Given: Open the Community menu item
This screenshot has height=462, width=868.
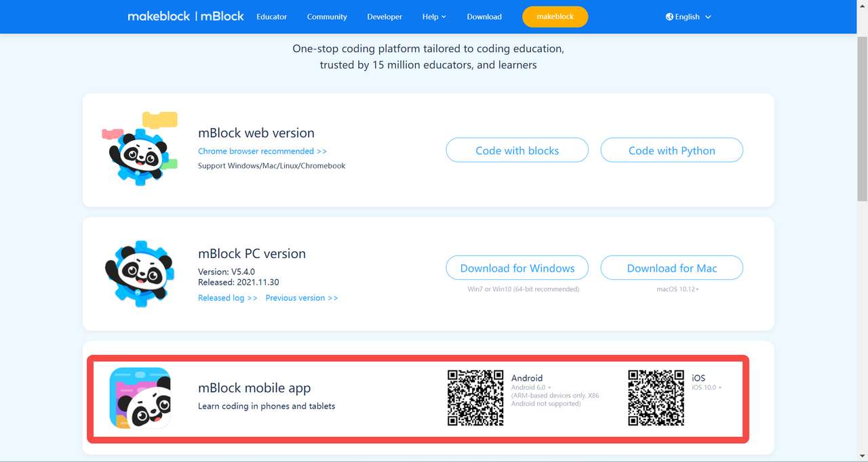Looking at the screenshot, I should (x=327, y=17).
